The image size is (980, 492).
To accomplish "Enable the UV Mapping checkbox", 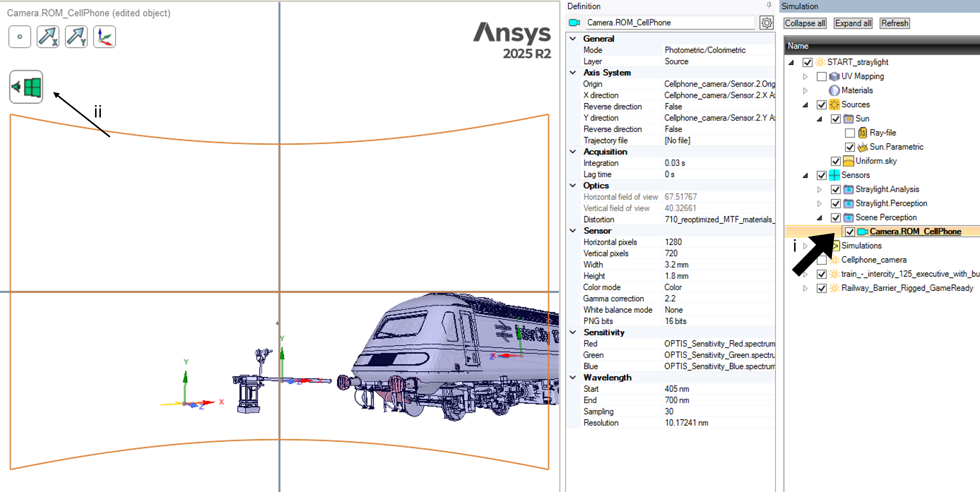I will 821,76.
